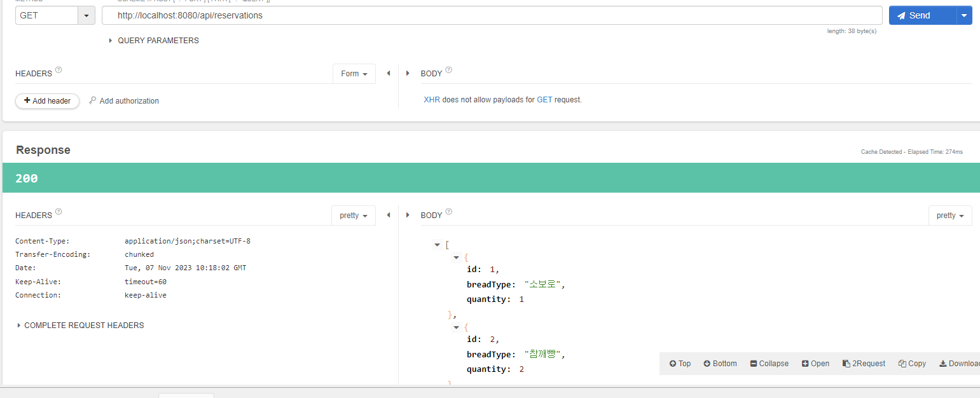The image size is (980, 398).
Task: Click quantity value 2
Action: (x=521, y=369)
